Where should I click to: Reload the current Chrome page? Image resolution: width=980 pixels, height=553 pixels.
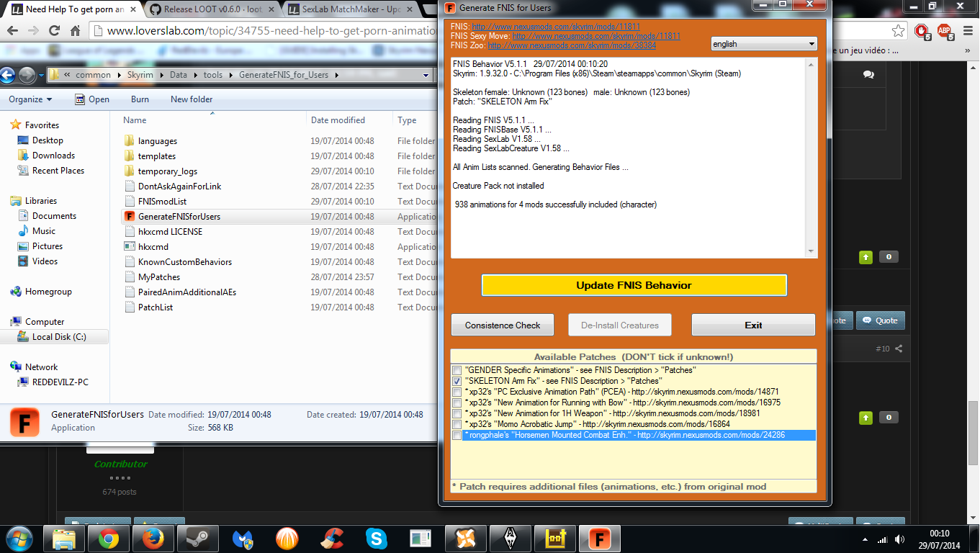click(53, 31)
